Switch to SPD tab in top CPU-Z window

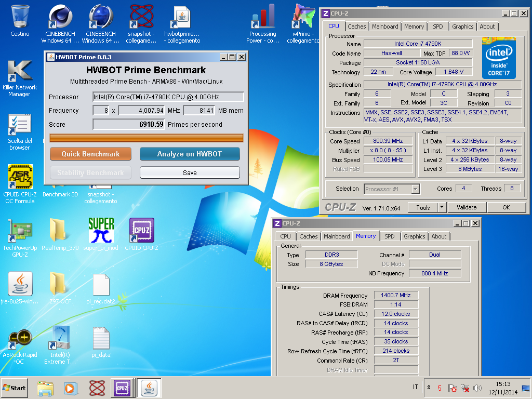(437, 26)
